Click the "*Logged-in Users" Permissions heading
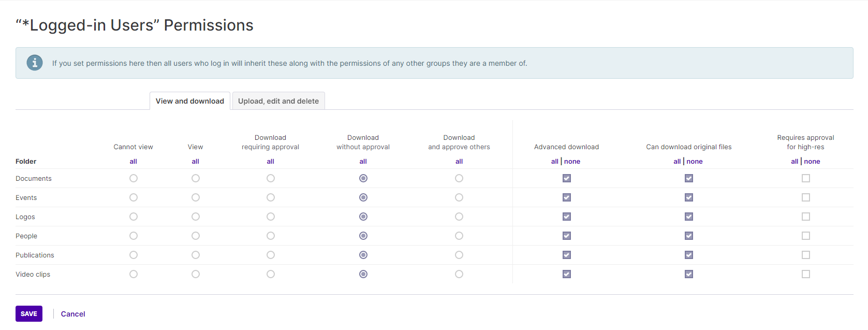This screenshot has height=330, width=868. point(135,25)
